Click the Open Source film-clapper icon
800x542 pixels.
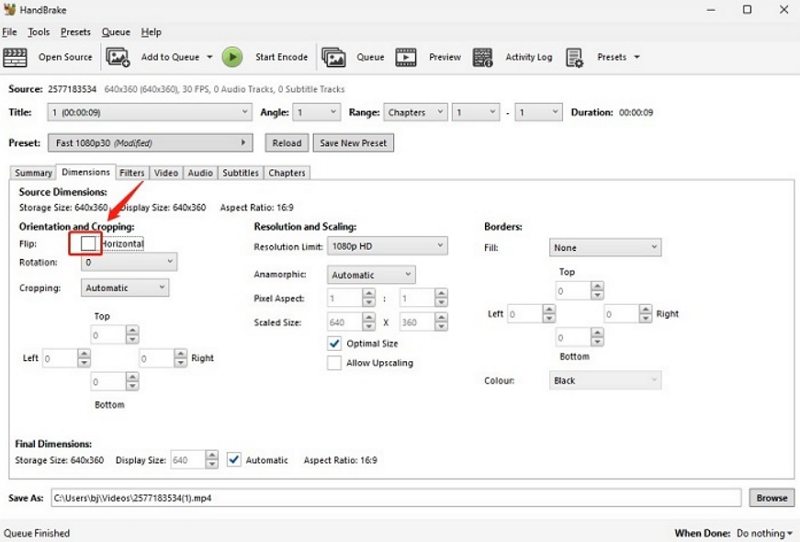[x=15, y=57]
